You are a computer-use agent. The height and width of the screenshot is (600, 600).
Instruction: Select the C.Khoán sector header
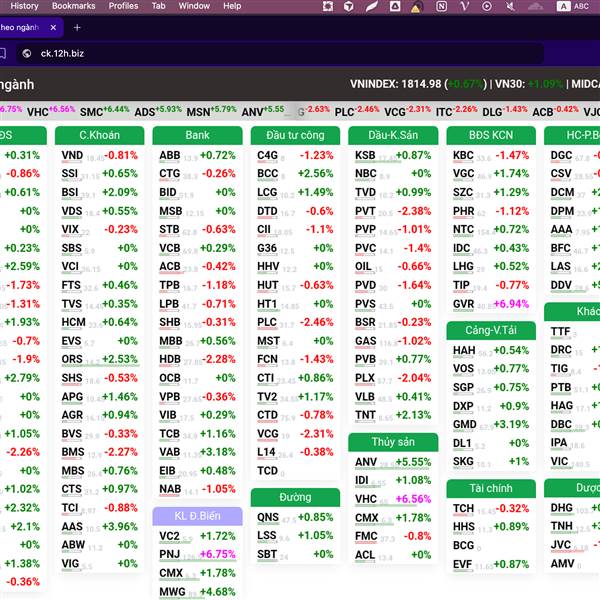[99, 135]
